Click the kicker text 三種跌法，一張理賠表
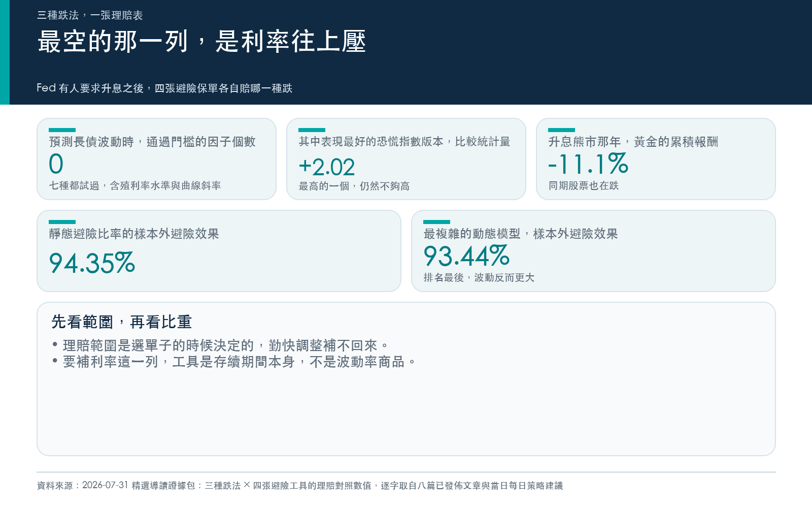Screen dimensions: 812x508 90,15
